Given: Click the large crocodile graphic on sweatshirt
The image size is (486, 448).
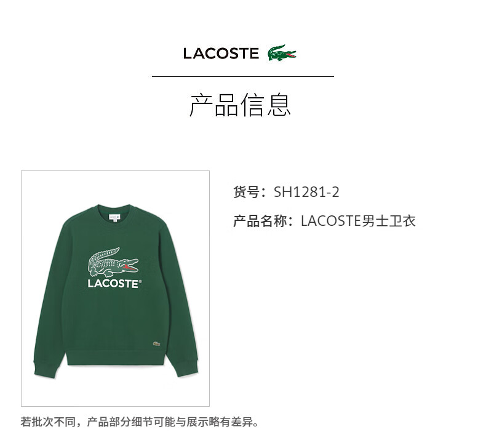Looking at the screenshot, I should click(x=113, y=262).
